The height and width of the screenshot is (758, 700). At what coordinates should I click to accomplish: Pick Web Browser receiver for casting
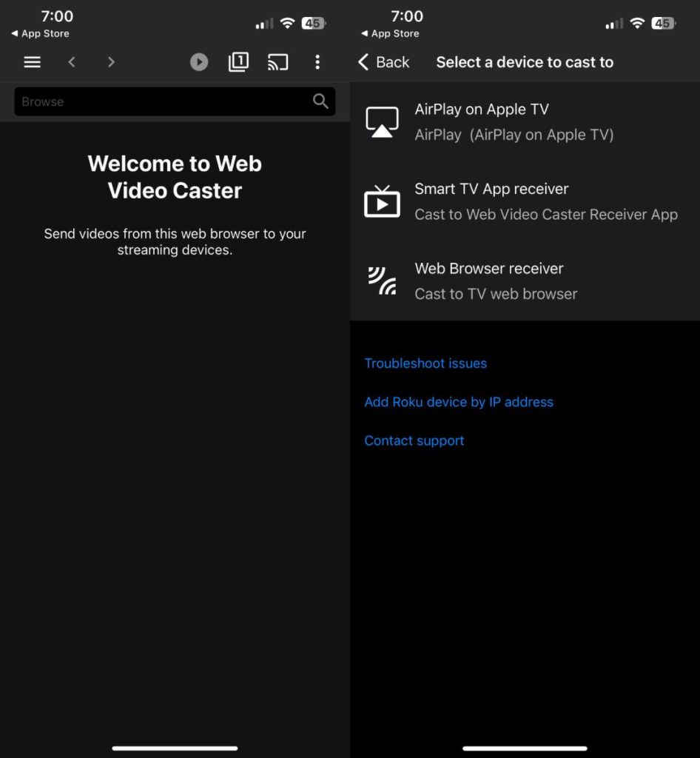[488, 281]
